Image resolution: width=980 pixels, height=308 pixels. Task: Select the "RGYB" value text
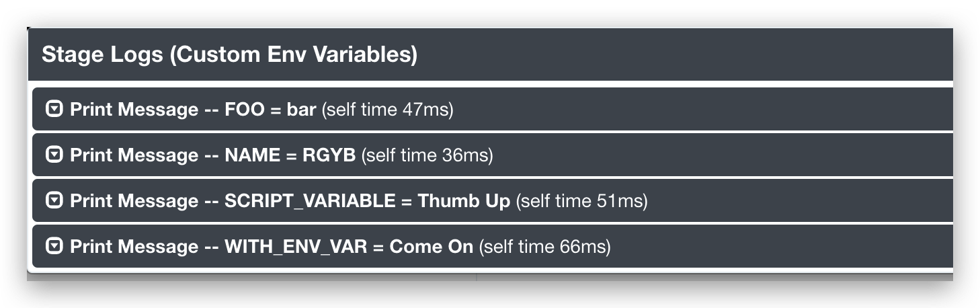(x=329, y=155)
